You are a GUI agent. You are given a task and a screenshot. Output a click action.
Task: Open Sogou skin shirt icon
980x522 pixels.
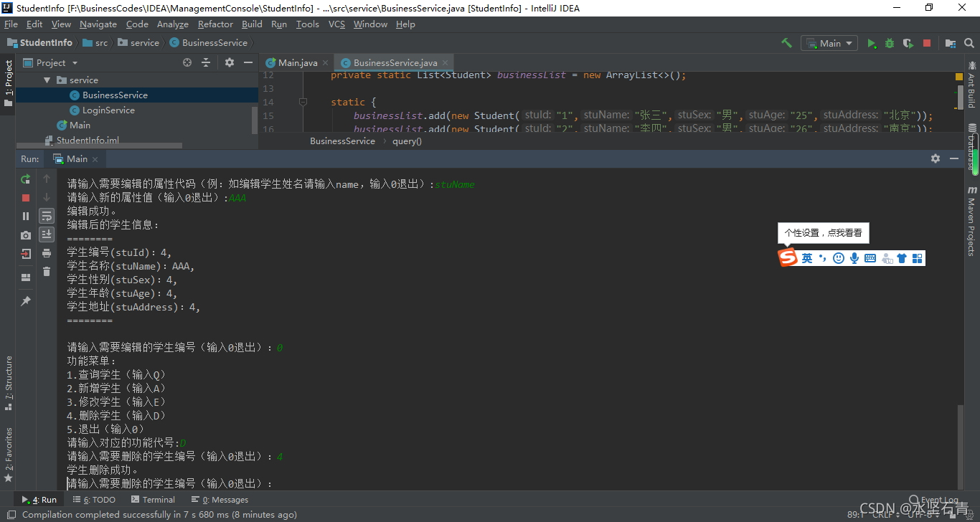902,258
